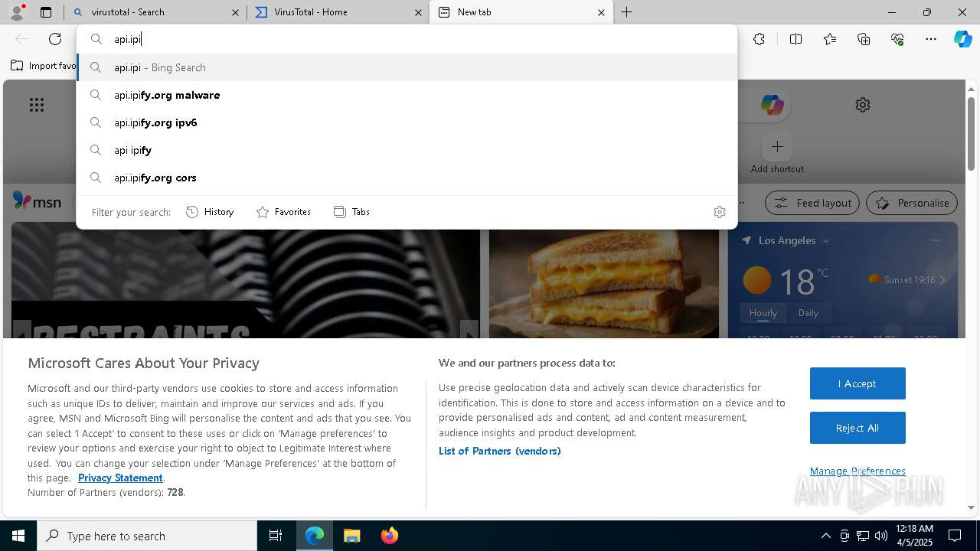Click the I Accept button

857,383
